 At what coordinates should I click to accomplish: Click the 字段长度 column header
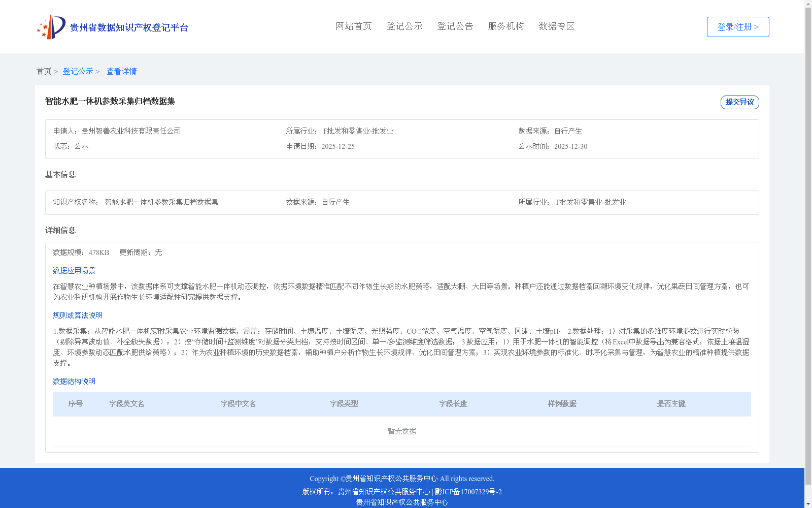[x=453, y=404]
